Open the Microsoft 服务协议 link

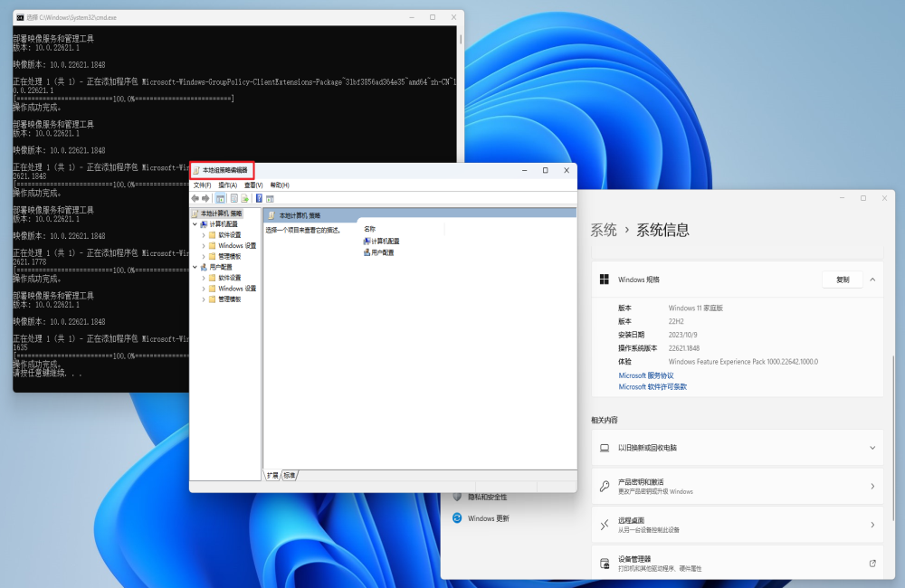[645, 375]
